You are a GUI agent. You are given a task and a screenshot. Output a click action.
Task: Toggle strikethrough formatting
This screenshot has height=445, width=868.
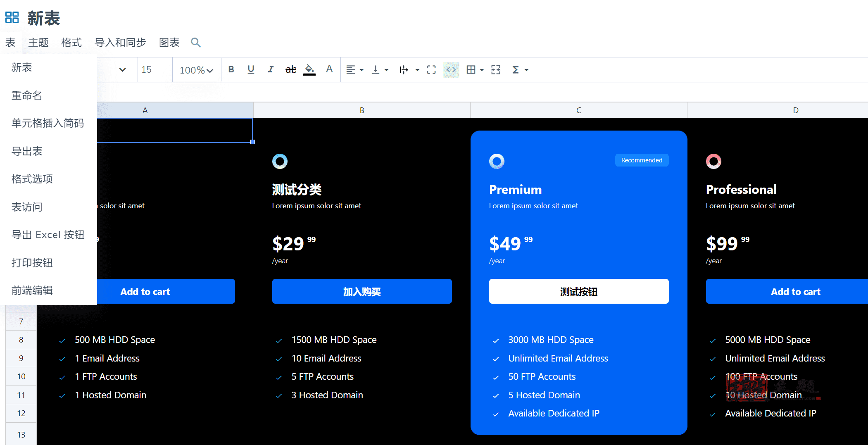pos(291,69)
